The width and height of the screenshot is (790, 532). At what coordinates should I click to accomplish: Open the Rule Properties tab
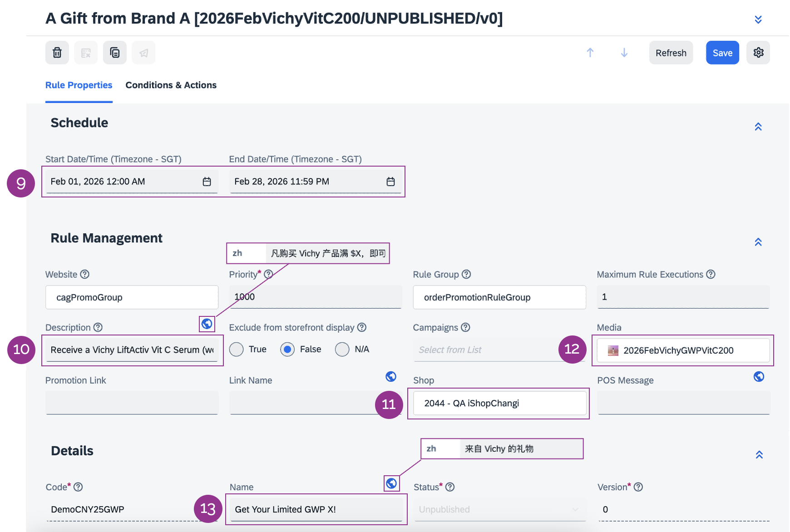click(79, 85)
